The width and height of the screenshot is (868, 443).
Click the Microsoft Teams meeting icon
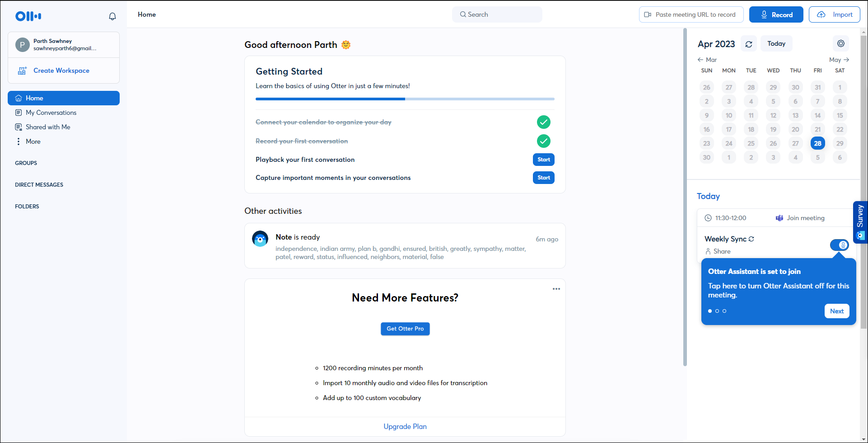(x=779, y=218)
